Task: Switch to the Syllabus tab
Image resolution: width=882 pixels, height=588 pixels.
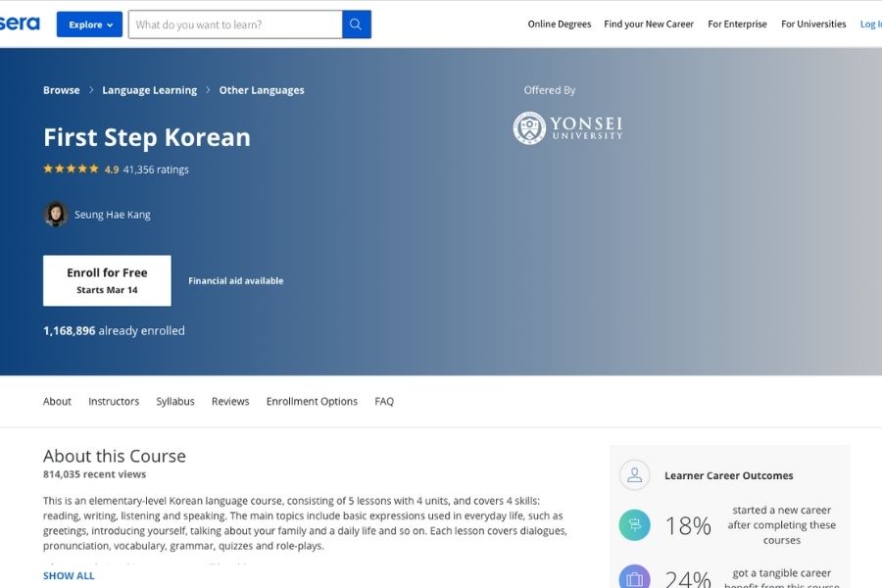Action: point(175,401)
